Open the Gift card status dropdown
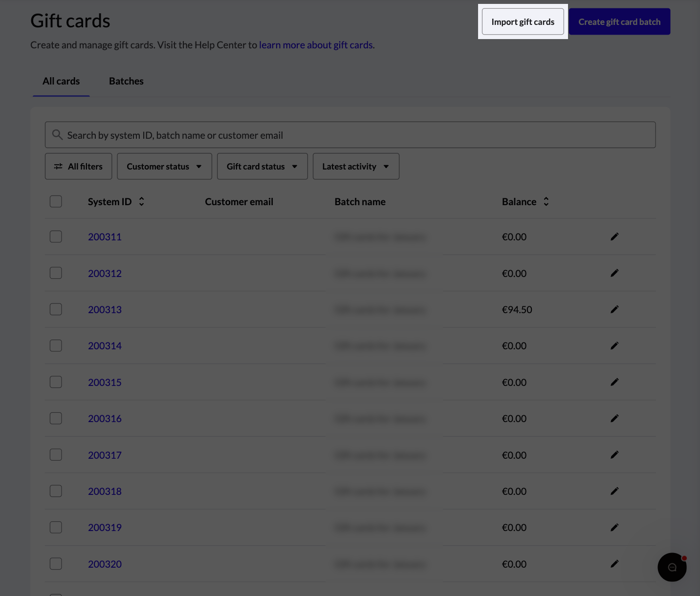The image size is (700, 596). click(262, 166)
